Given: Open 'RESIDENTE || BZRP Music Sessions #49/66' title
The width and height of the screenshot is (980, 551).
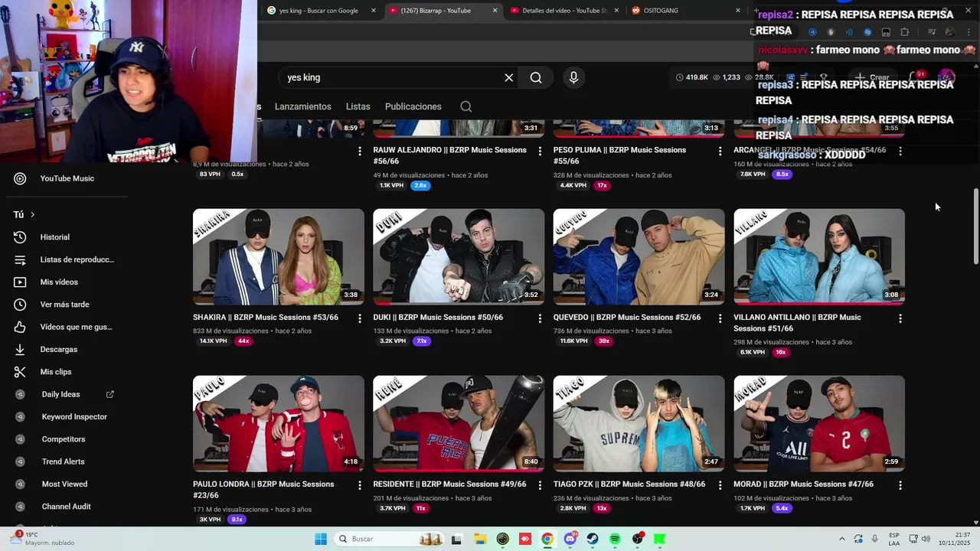Looking at the screenshot, I should click(x=449, y=484).
